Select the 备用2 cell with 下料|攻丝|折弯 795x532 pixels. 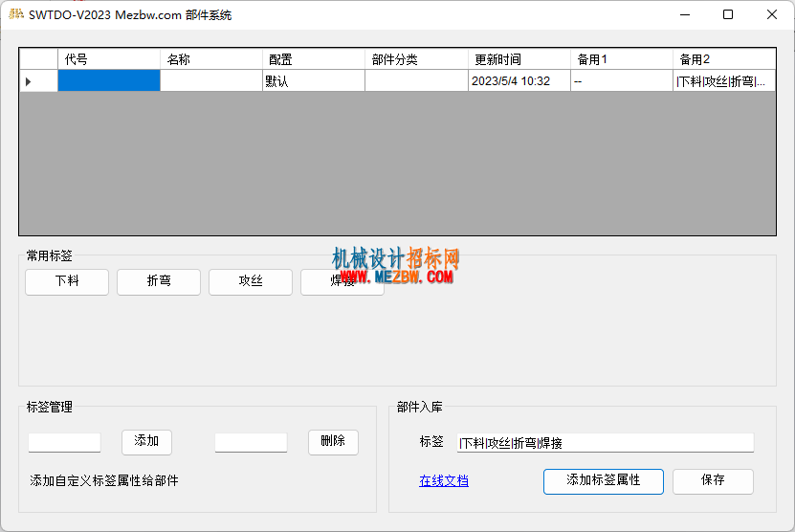[x=724, y=81]
